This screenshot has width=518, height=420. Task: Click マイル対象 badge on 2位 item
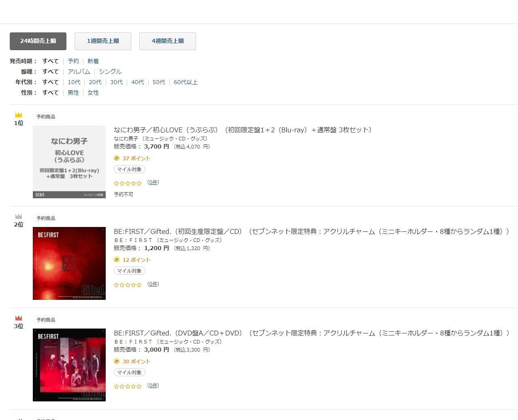pos(130,271)
